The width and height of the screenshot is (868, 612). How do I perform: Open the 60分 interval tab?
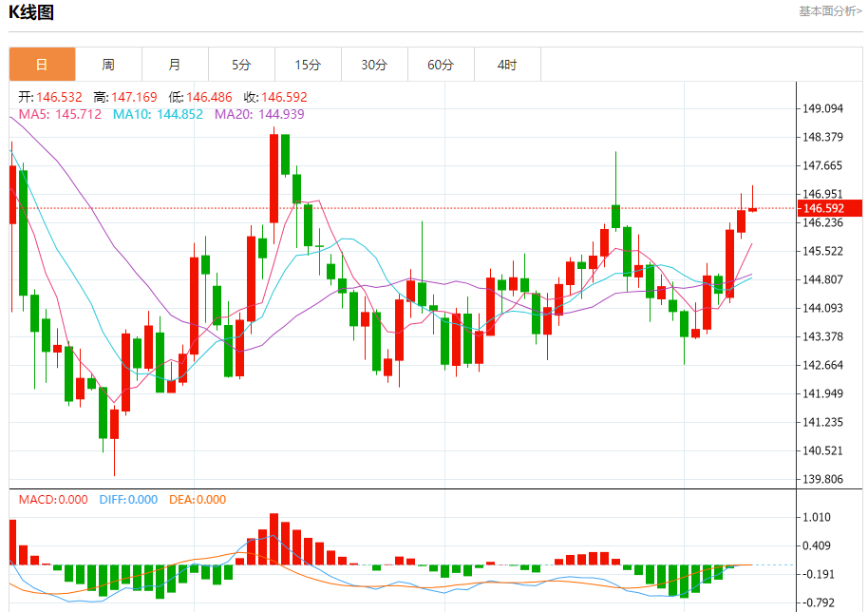[x=441, y=65]
